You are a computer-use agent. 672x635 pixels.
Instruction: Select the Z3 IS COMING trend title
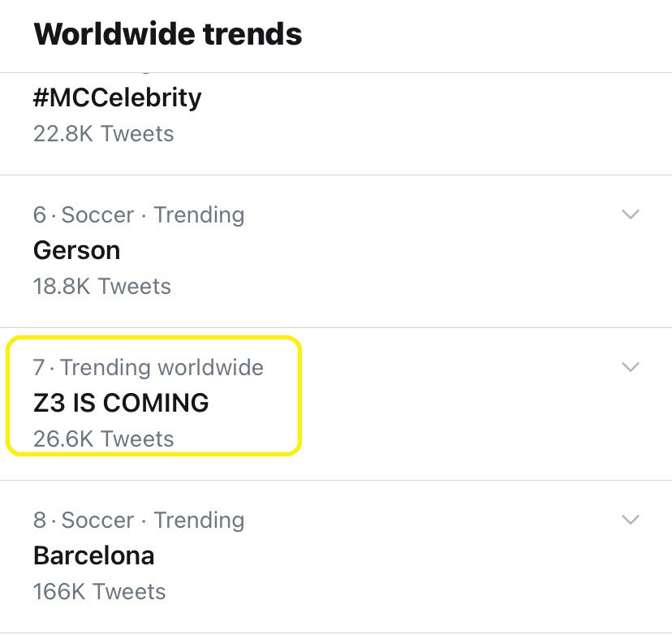(121, 403)
